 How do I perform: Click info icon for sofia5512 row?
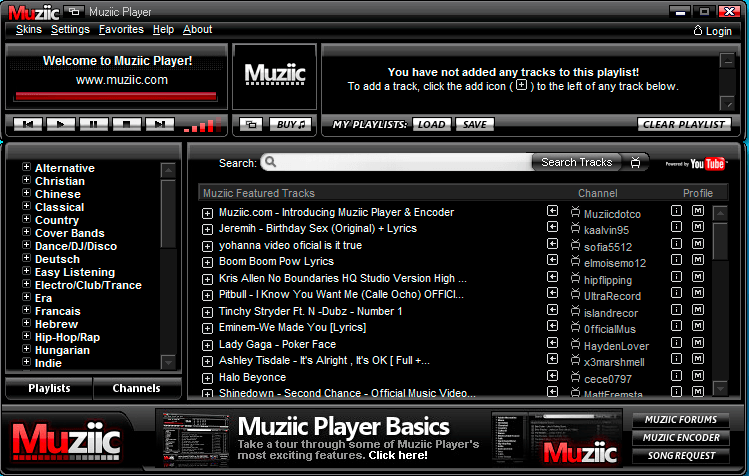click(x=676, y=243)
